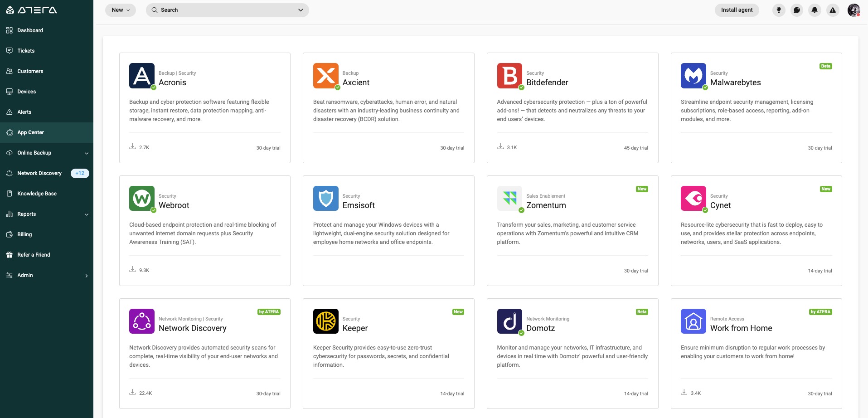Expand the Reports sidebar chevron
The image size is (868, 418).
87,214
